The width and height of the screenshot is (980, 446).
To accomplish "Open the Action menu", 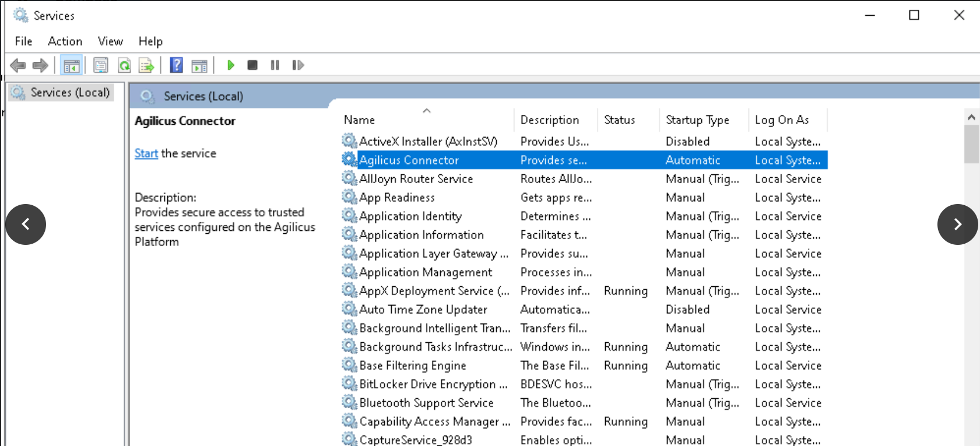I will (x=65, y=41).
